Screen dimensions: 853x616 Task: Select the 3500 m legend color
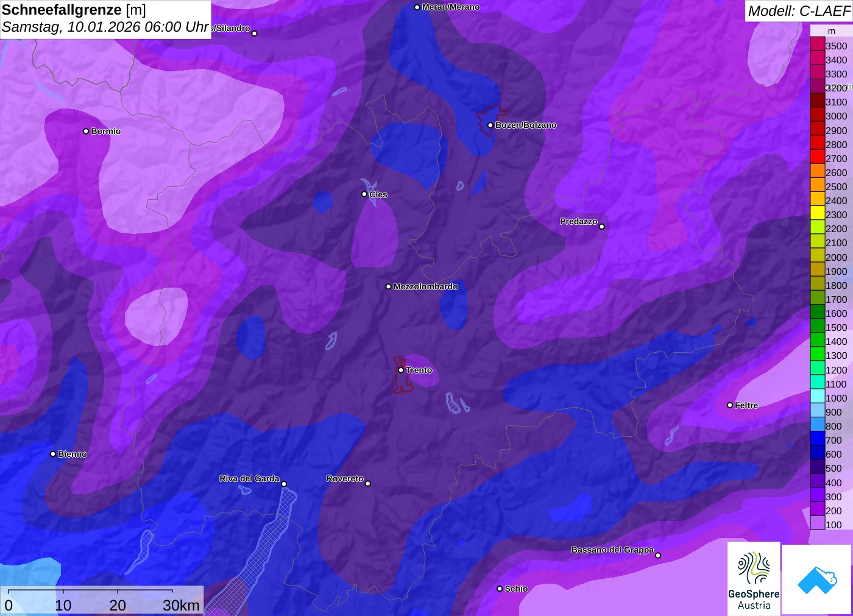coord(817,44)
